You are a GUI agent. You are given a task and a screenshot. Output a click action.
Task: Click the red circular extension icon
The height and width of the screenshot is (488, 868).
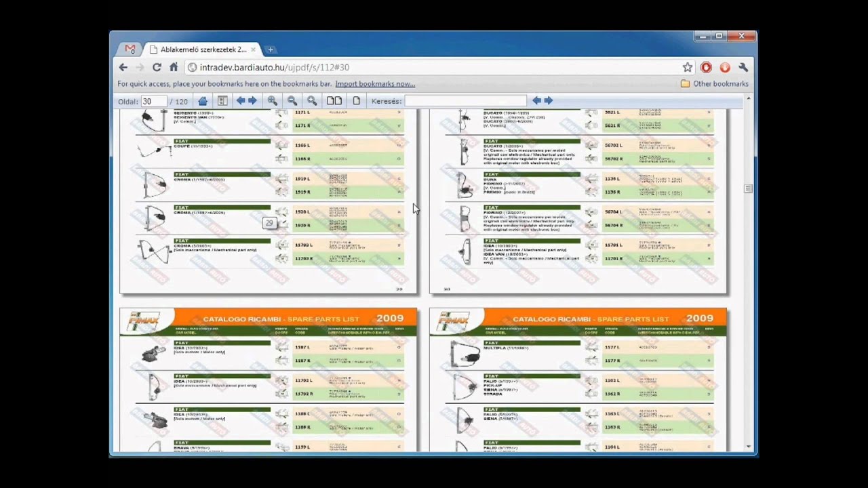click(706, 67)
